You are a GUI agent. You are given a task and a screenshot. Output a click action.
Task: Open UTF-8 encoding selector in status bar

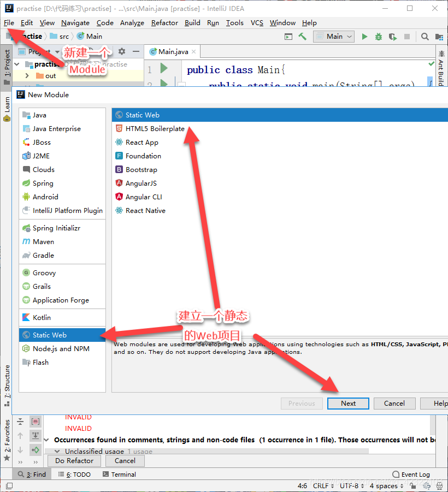pos(352,486)
